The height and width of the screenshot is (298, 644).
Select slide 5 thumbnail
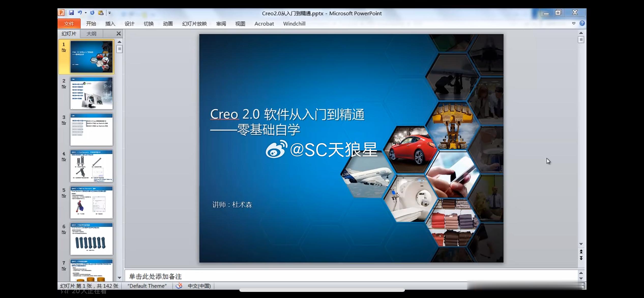click(x=91, y=202)
